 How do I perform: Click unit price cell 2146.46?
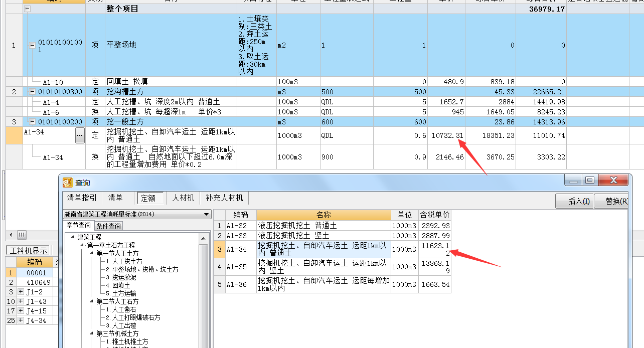(x=447, y=157)
